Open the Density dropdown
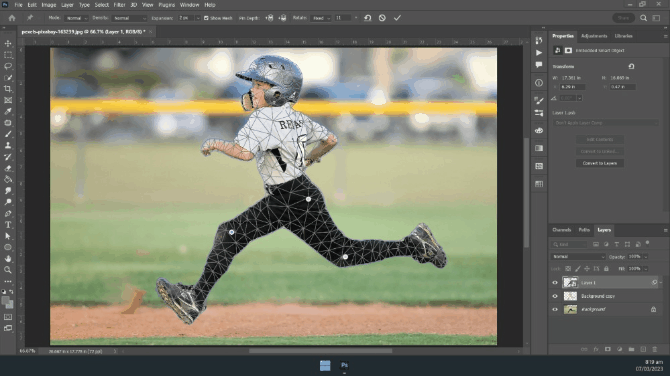This screenshot has height=376, width=670. tap(129, 18)
